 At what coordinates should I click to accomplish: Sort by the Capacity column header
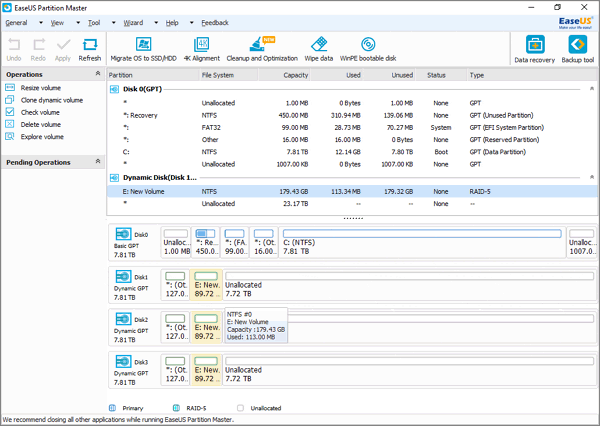pos(284,75)
